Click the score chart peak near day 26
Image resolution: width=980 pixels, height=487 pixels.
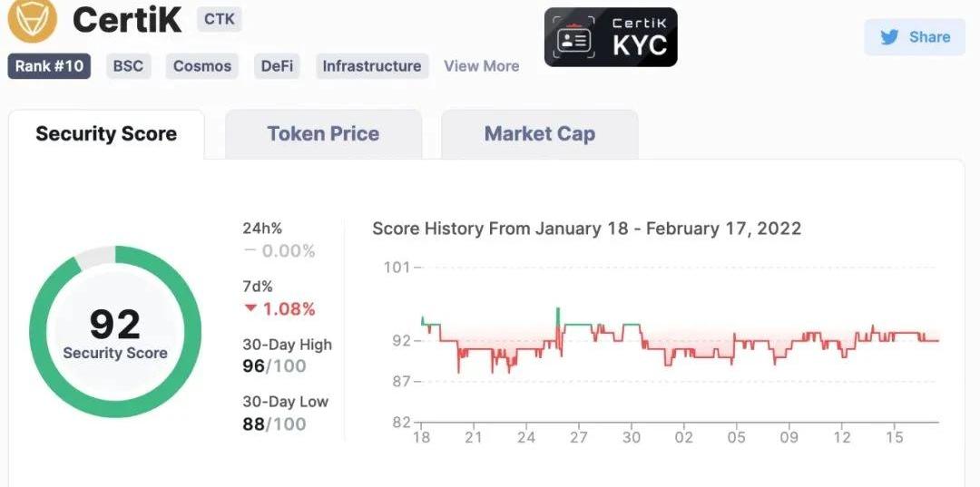[x=558, y=310]
